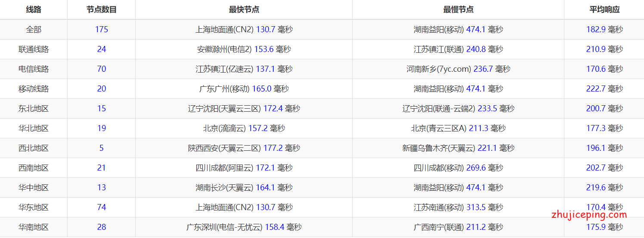Screen dimensions: 644x238
Task: Click node count 21 for 西南地区
Action: point(102,168)
